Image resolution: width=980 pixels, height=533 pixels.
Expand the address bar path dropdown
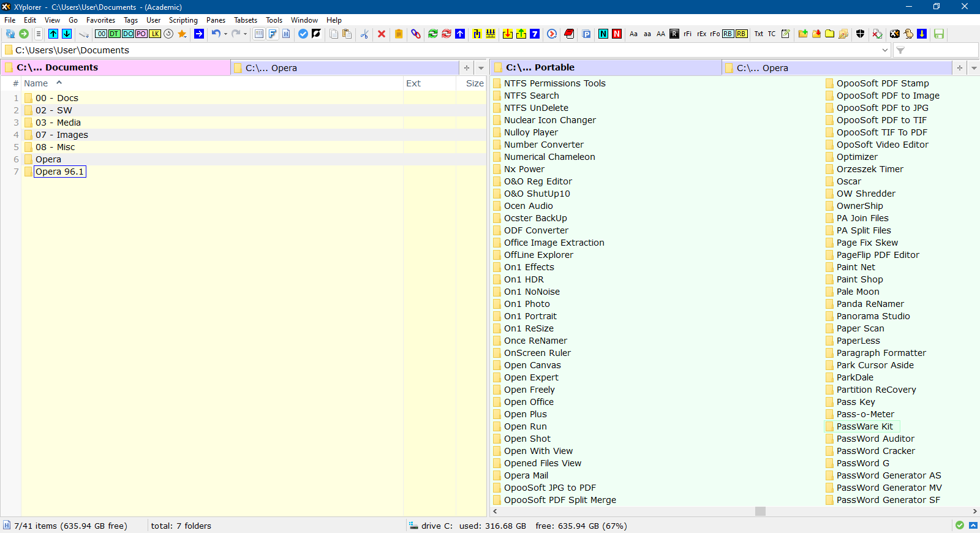[885, 50]
